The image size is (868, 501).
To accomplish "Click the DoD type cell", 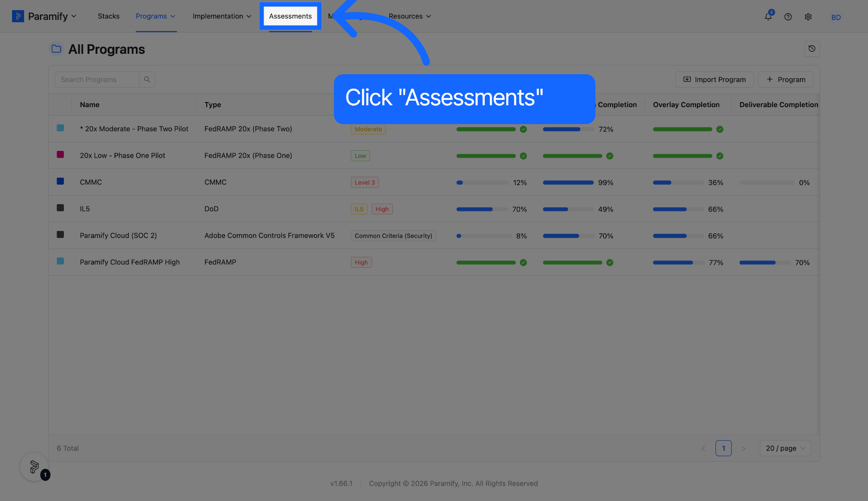I will [x=211, y=209].
